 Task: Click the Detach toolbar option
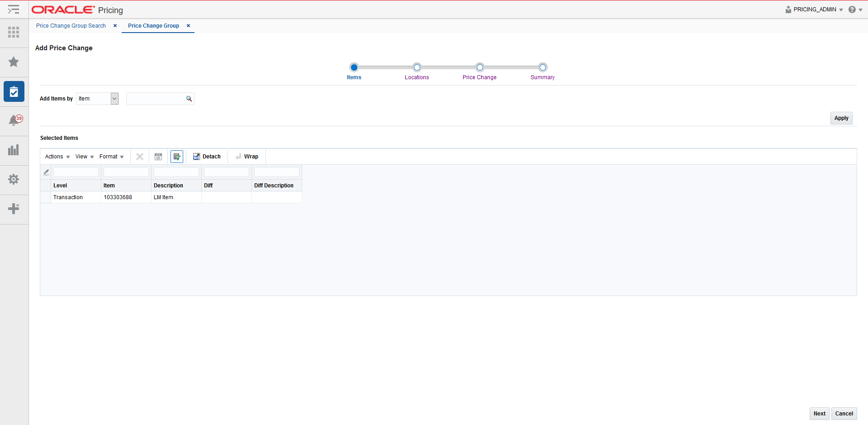[x=207, y=156]
